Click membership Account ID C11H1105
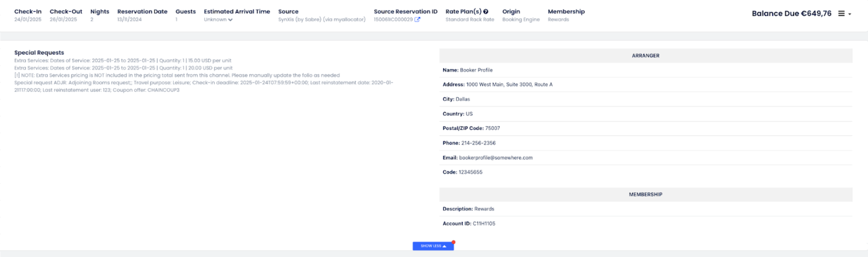Screen dimensions: 868x257 pos(484,223)
